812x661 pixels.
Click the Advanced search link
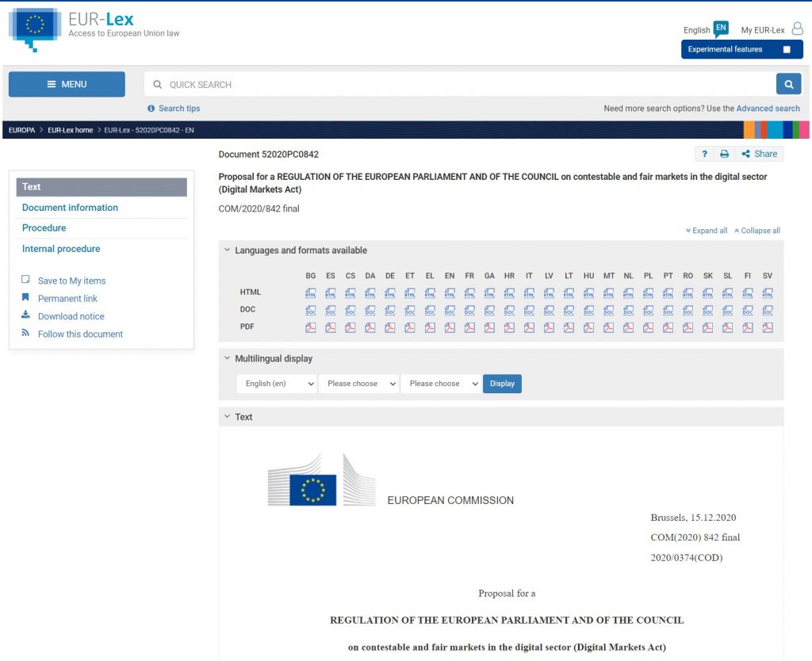[768, 109]
